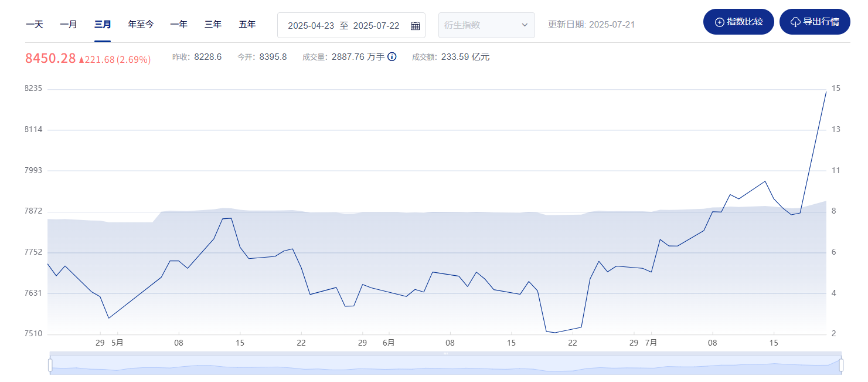Click the 指数比较 button
The width and height of the screenshot is (868, 382).
738,22
